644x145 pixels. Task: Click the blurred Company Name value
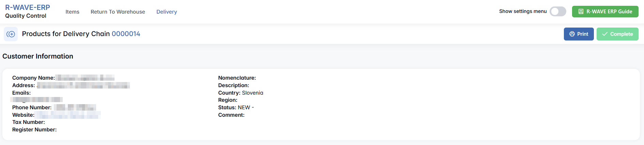(x=85, y=78)
